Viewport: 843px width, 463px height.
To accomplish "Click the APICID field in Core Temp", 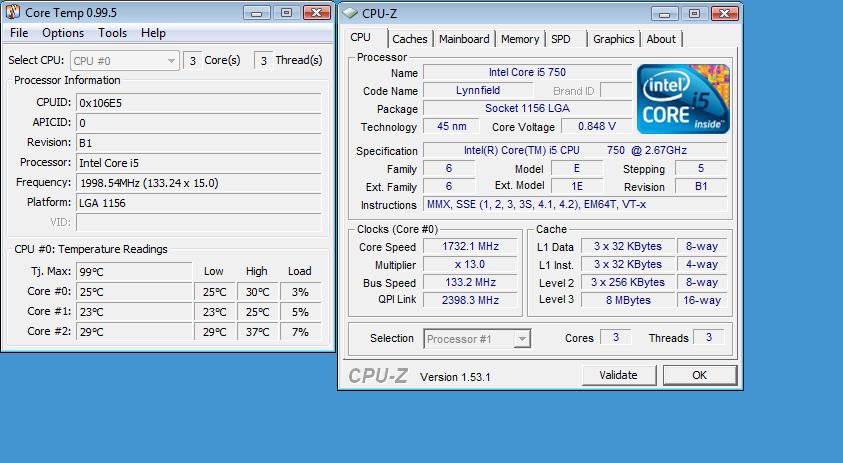I will (x=198, y=123).
